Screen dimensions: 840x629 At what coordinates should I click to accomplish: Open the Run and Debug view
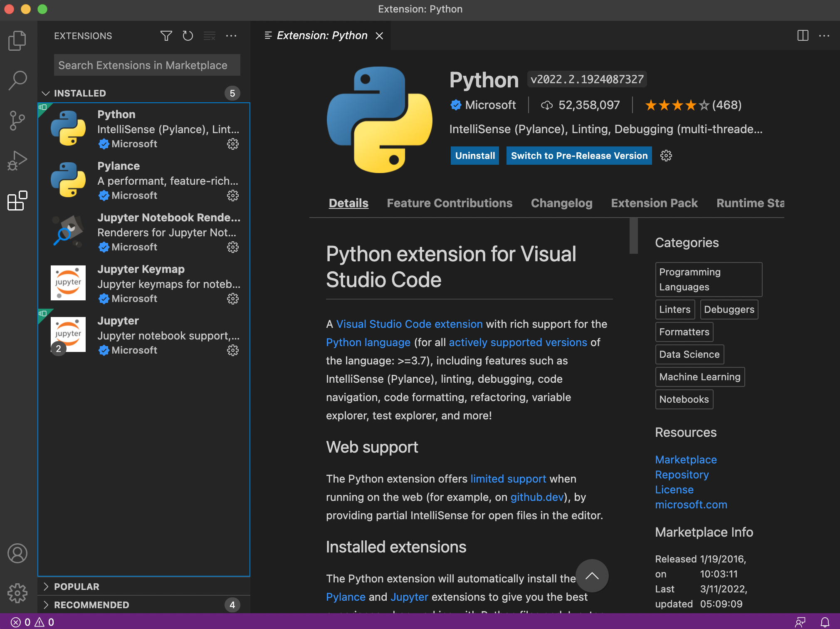17,161
